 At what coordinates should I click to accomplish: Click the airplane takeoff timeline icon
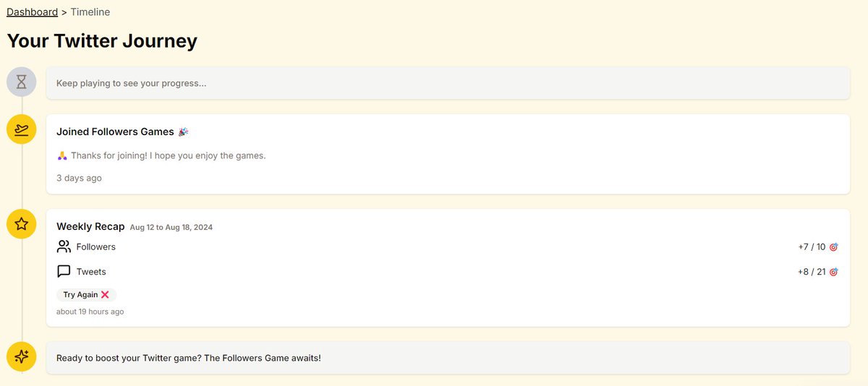click(22, 129)
